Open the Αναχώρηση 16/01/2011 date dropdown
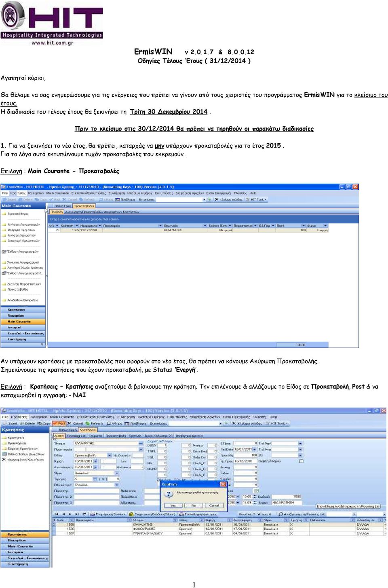The image size is (388, 588). pyautogui.click(x=95, y=467)
